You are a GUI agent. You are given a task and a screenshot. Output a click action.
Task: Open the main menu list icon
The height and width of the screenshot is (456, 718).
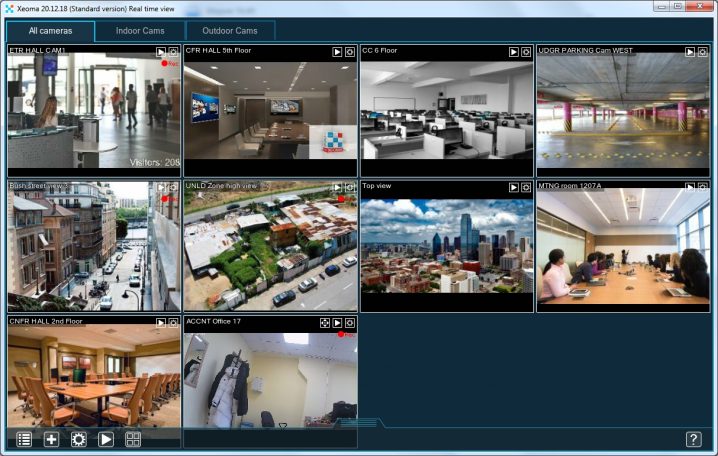[24, 439]
